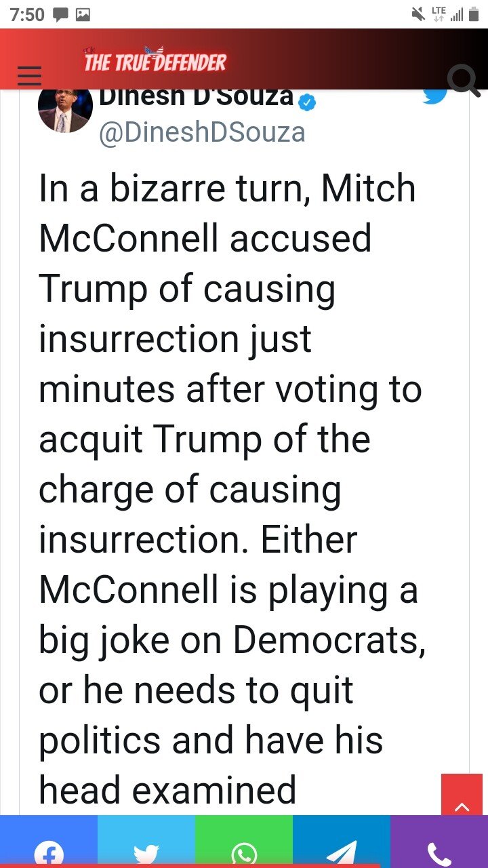The image size is (488, 868).
Task: Tap the blue verified badge
Action: coord(308,102)
